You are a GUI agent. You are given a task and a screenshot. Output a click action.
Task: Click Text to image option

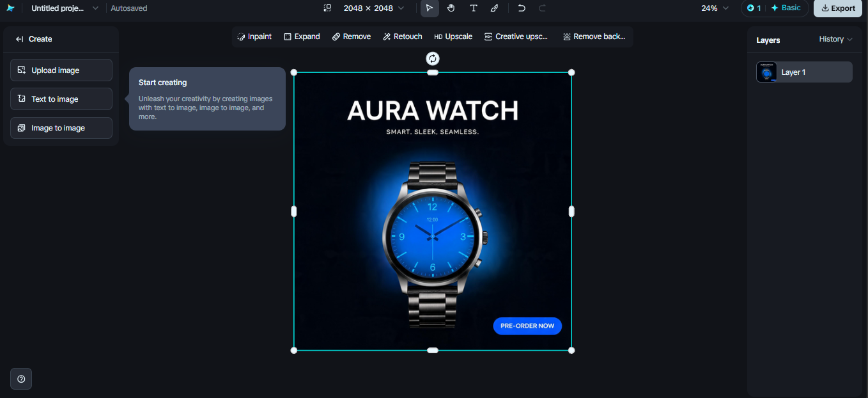[x=61, y=99]
